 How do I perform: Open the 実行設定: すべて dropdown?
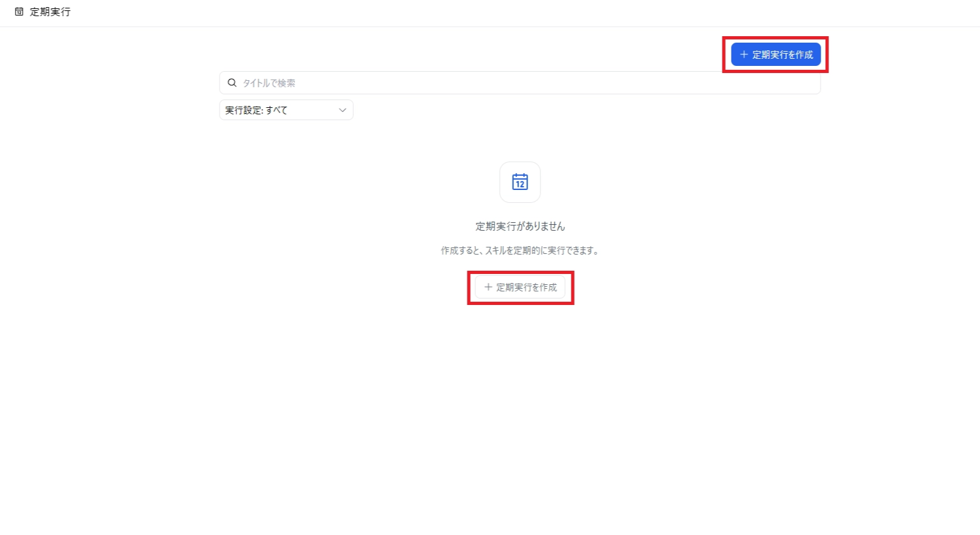point(286,110)
